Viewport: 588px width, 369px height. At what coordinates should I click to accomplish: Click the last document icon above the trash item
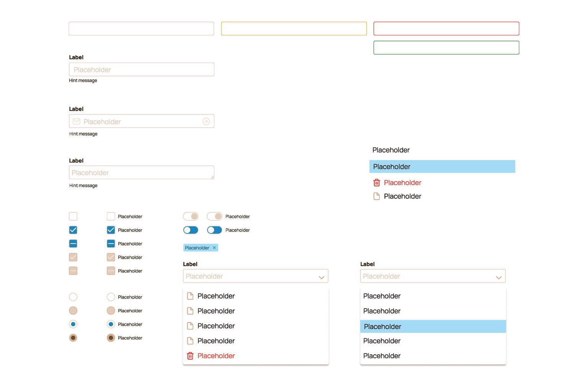click(x=190, y=341)
